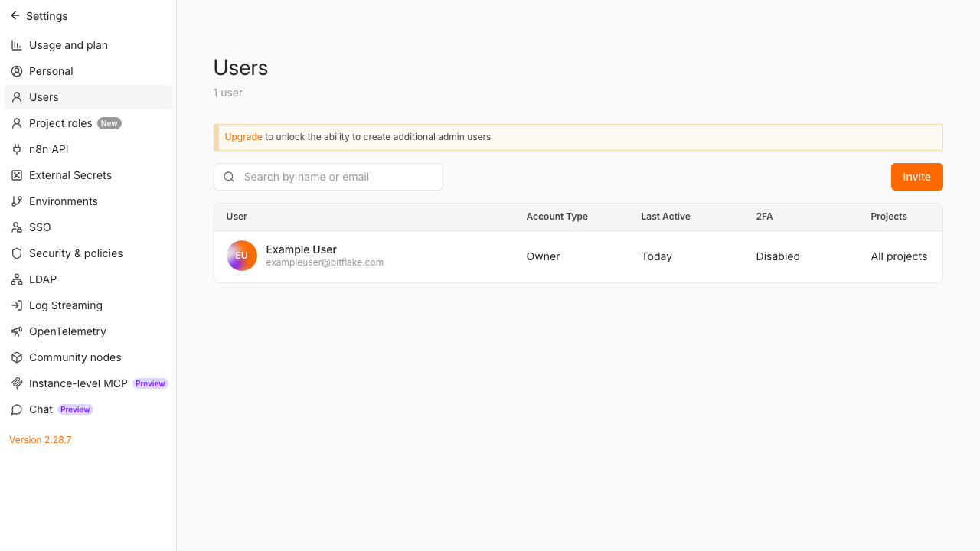Open Log Streaming settings
The image size is (980, 551).
pos(88,305)
